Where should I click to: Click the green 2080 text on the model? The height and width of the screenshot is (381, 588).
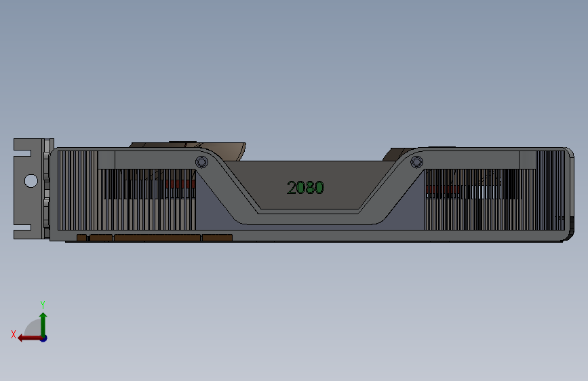click(x=305, y=188)
